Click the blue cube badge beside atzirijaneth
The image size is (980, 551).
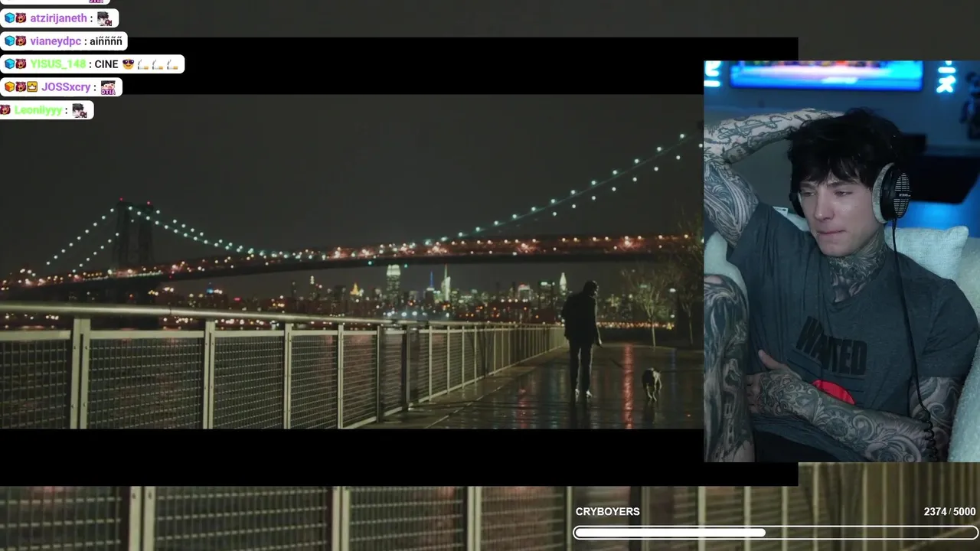tap(9, 18)
